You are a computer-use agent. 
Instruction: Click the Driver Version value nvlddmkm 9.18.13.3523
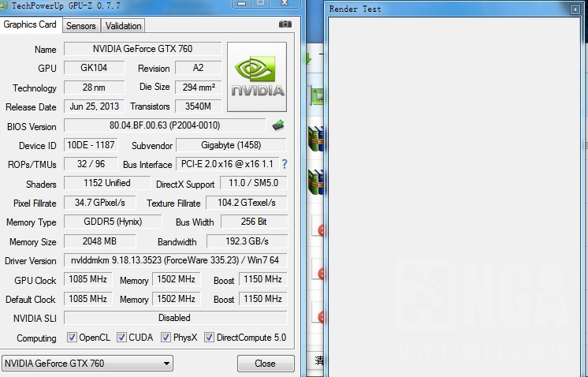[x=175, y=260]
